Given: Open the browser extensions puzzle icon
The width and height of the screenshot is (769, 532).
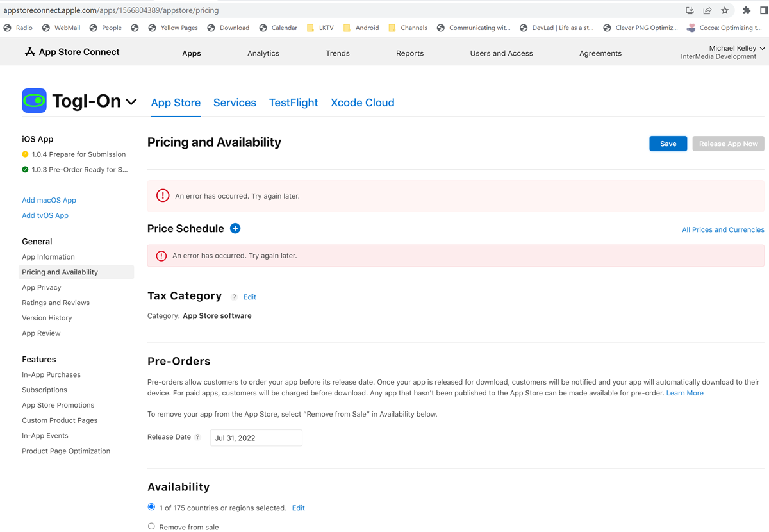Looking at the screenshot, I should (746, 10).
